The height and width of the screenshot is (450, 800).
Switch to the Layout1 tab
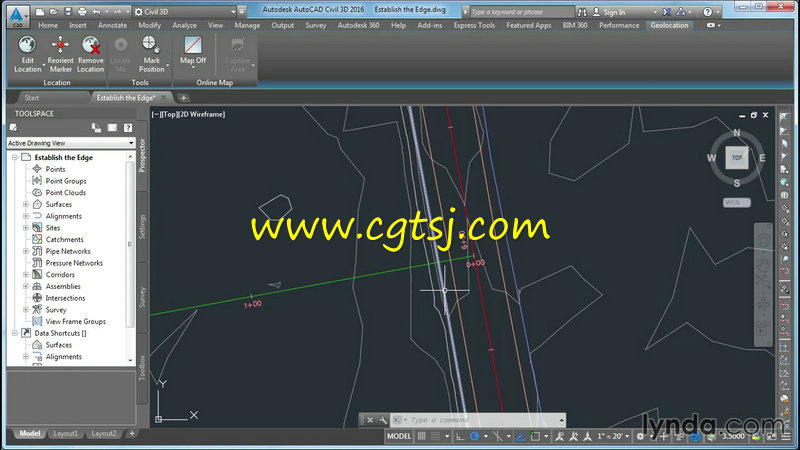[65, 433]
